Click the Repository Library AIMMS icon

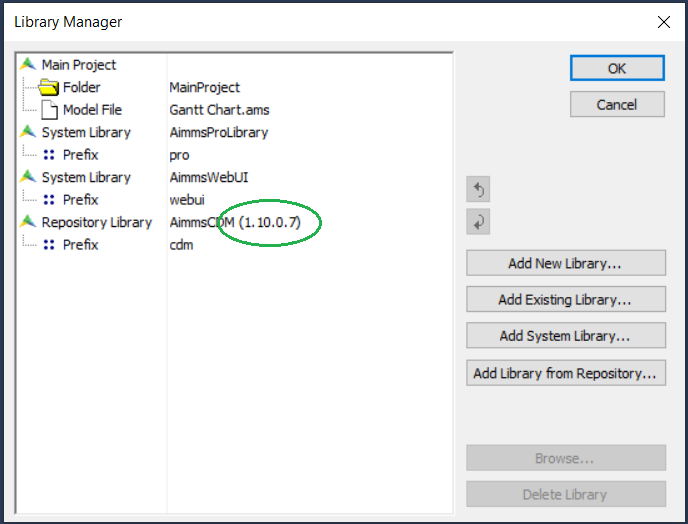tap(28, 222)
